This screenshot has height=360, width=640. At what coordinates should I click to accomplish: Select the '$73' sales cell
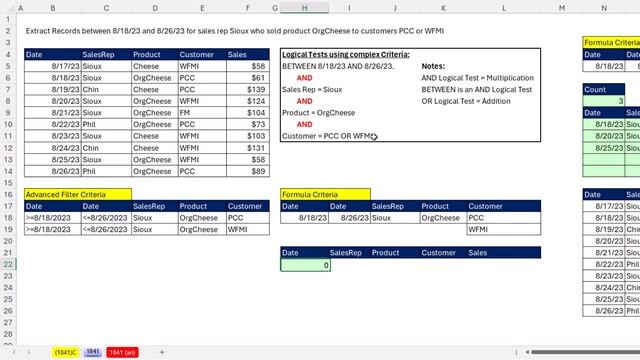pyautogui.click(x=248, y=124)
